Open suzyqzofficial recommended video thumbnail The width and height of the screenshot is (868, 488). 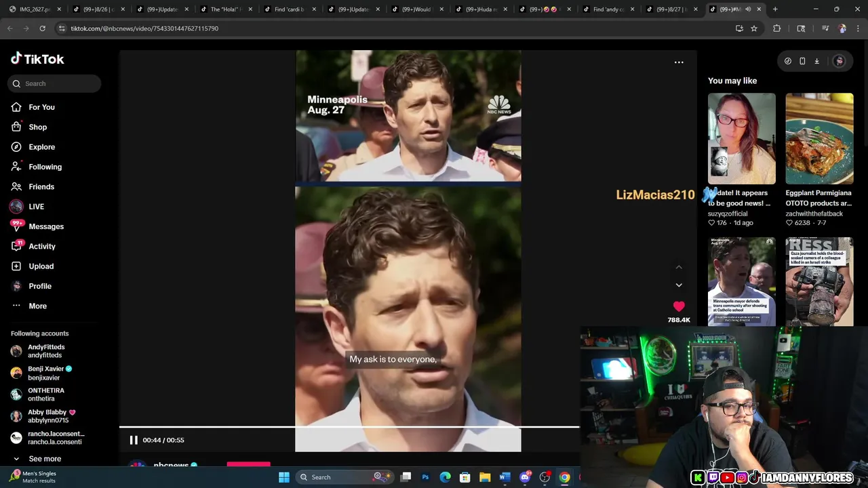742,138
